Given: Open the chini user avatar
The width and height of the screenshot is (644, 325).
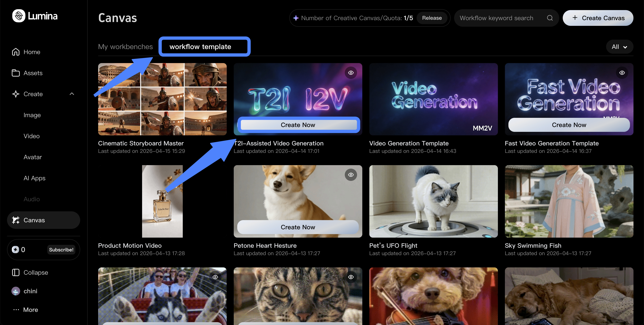Looking at the screenshot, I should tap(16, 291).
